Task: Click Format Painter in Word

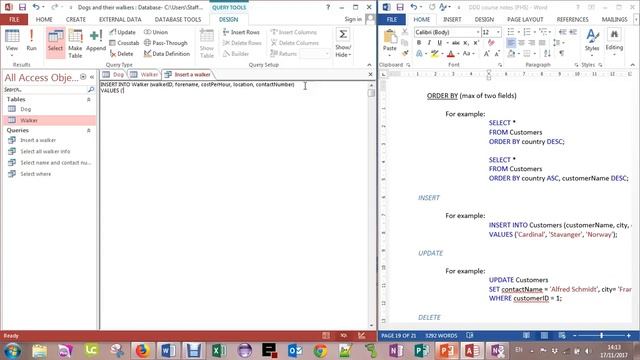Action: 405,53
